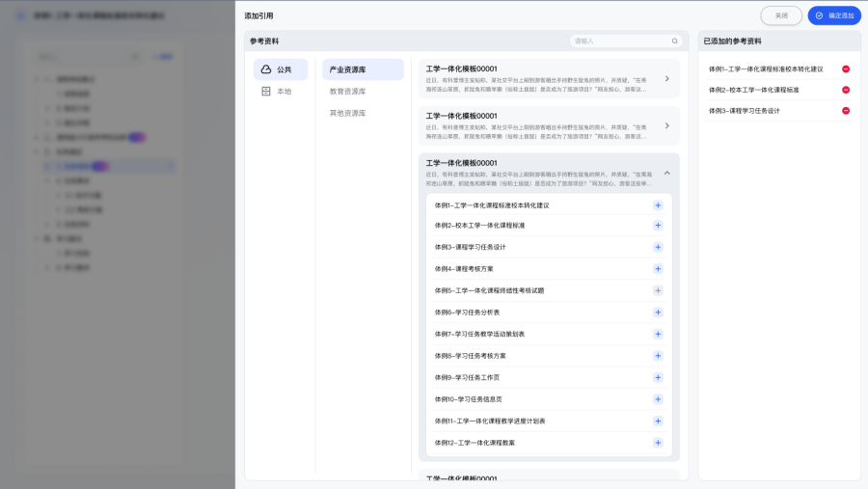Add 体例4-课程考核方案 with its plus icon

[x=658, y=268]
